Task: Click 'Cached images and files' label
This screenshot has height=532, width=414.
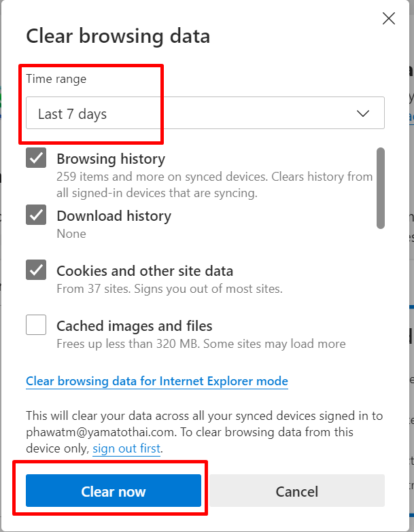Action: 135,325
